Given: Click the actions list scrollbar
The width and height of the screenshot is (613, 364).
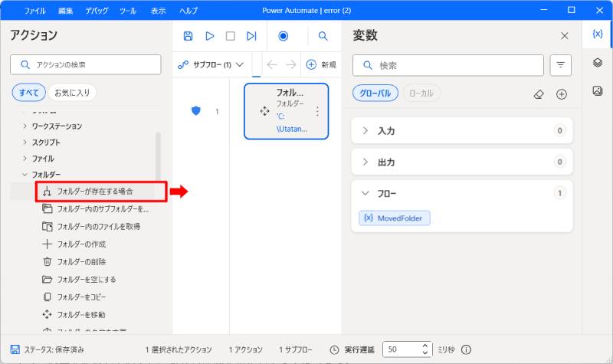Looking at the screenshot, I should 158,159.
